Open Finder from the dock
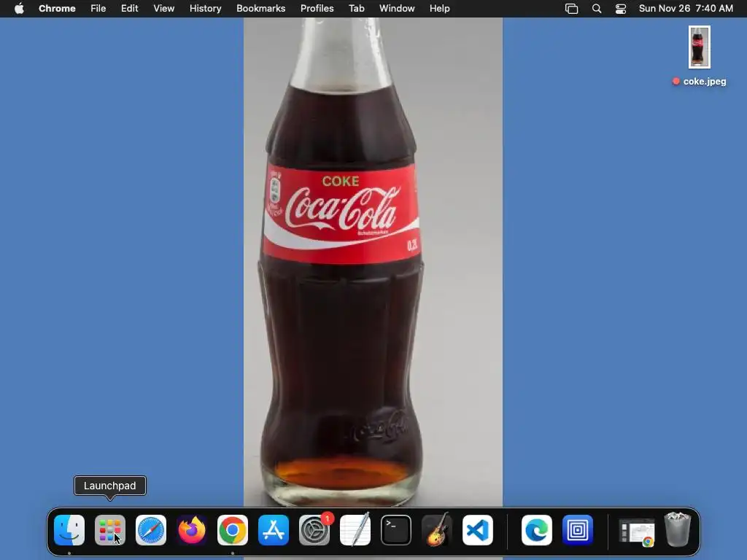The height and width of the screenshot is (560, 747). (x=69, y=530)
